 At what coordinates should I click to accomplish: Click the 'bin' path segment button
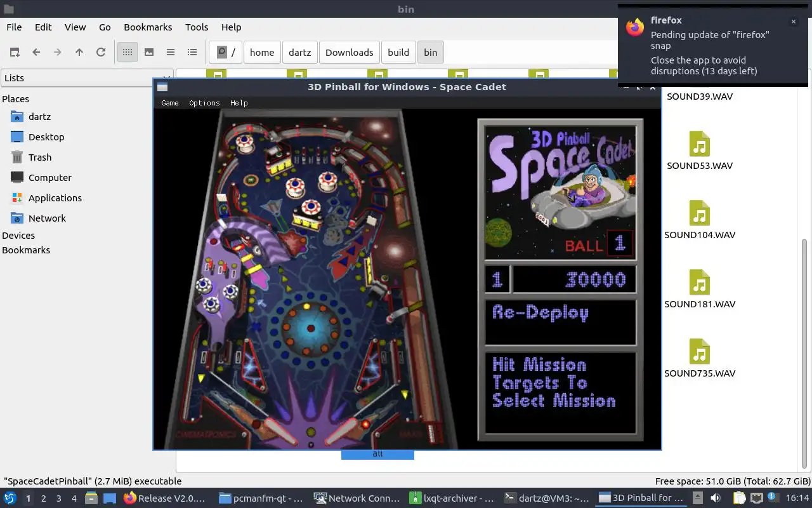[x=431, y=52]
